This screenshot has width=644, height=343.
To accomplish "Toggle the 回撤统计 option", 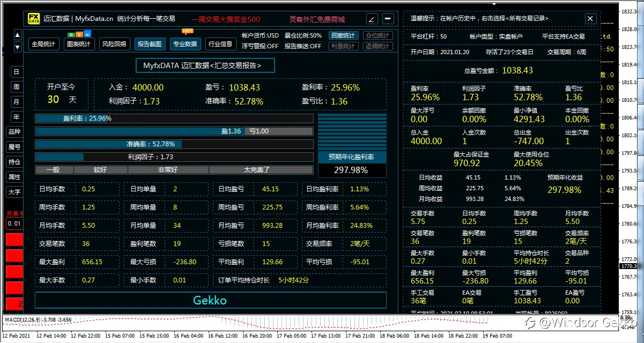I will pos(343,35).
